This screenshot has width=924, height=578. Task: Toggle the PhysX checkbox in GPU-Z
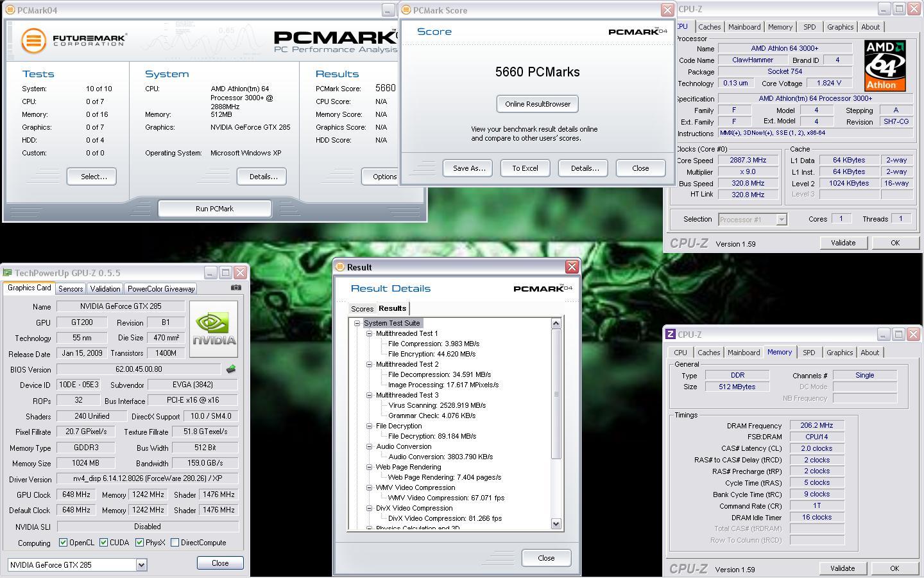pos(139,543)
